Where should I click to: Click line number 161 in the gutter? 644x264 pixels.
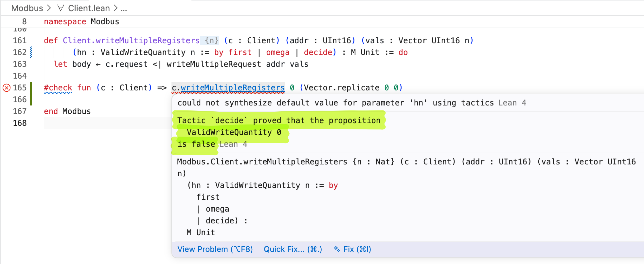coord(20,41)
